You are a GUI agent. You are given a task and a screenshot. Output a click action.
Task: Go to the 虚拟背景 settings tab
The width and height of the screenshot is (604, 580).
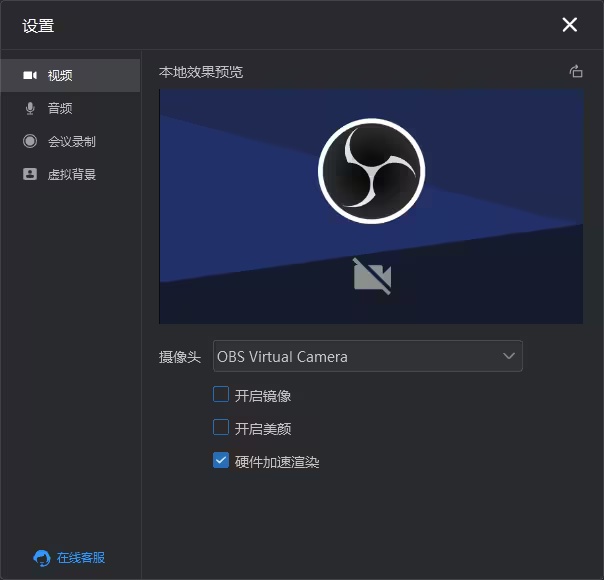[72, 174]
